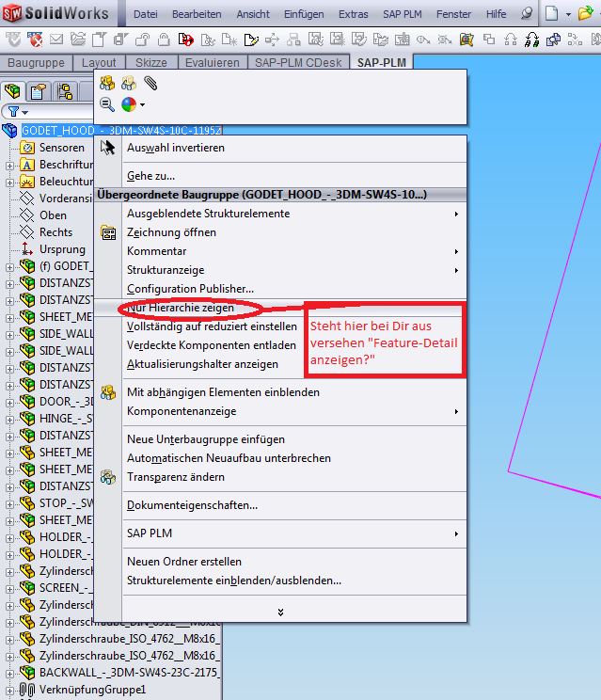The image size is (601, 700).
Task: Open the PropertyManager tab icon
Action: click(39, 91)
